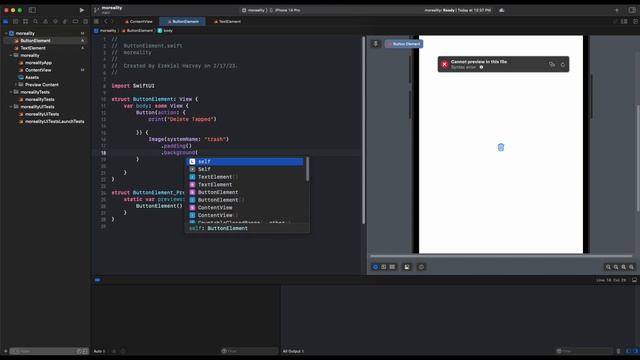Image resolution: width=640 pixels, height=360 pixels.
Task: Open morealityApp file in navigator
Action: click(38, 62)
